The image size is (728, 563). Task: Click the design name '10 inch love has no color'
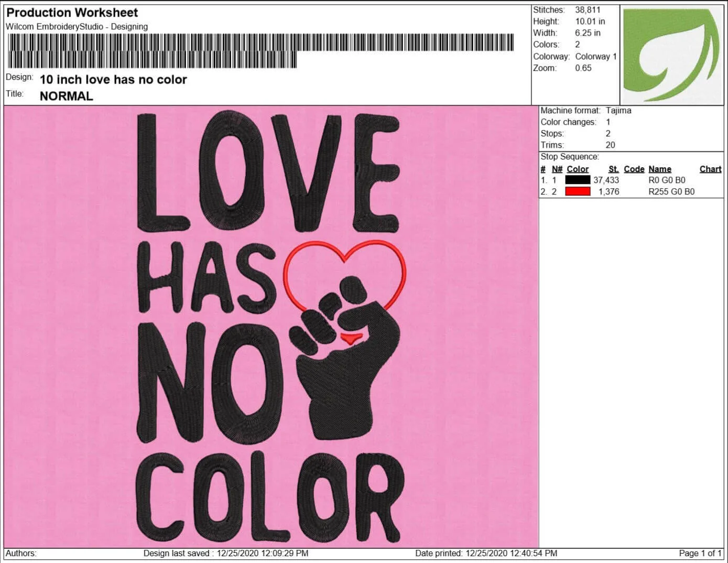(x=113, y=80)
